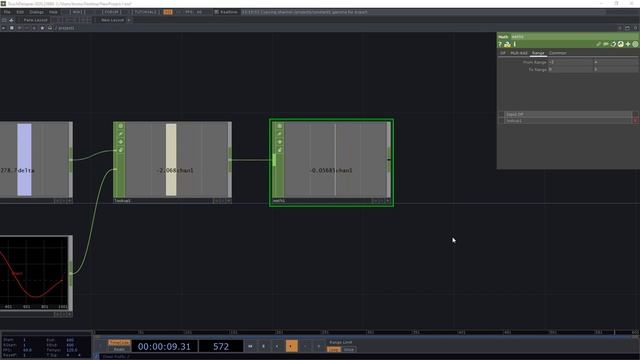Image resolution: width=640 pixels, height=360 pixels.
Task: Toggle viewer active flag on math1 node
Action: (x=280, y=126)
